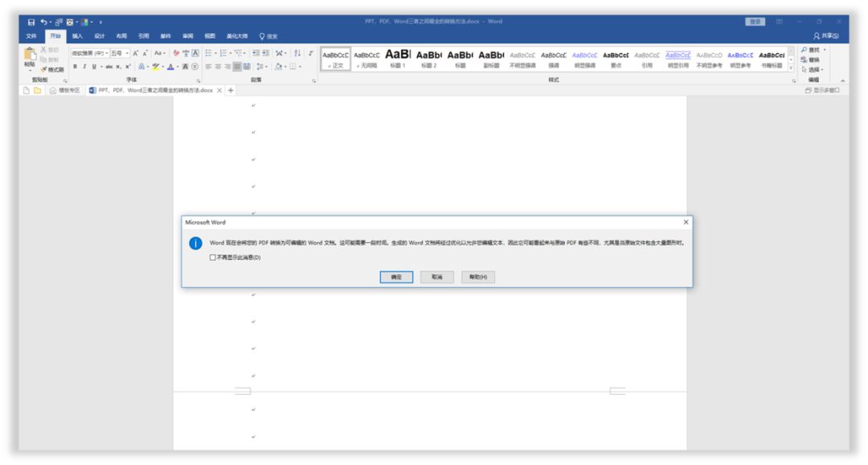Open the Paragraph group dialog launcher

coord(314,81)
